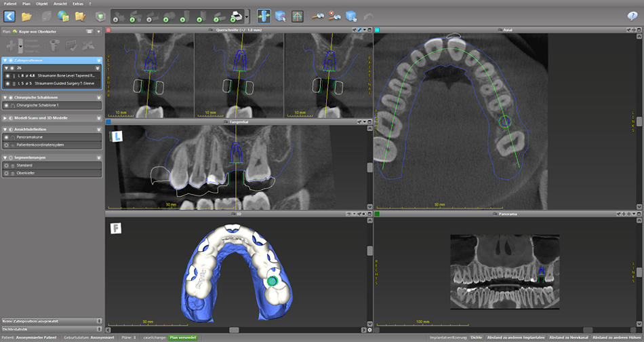Collapse Chirurgische Schablonen section triangle
The width and height of the screenshot is (644, 342).
[5, 98]
